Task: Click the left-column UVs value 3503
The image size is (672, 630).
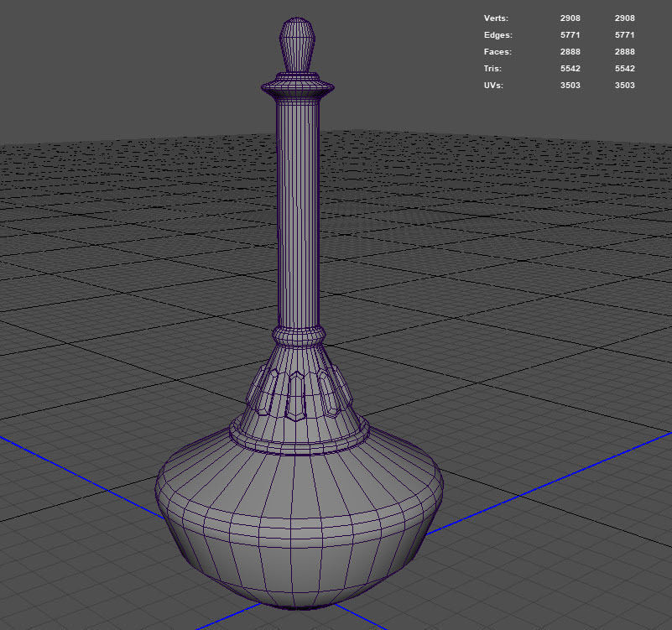Action: coord(570,85)
